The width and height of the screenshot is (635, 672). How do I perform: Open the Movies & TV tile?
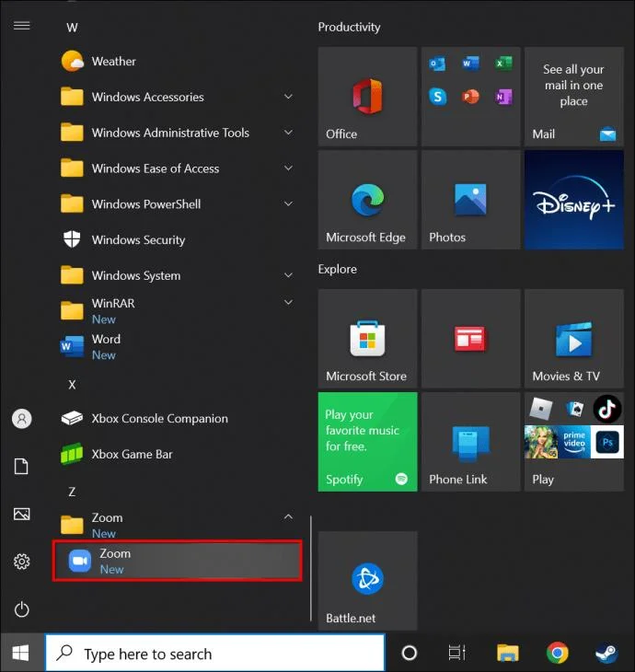click(x=573, y=339)
